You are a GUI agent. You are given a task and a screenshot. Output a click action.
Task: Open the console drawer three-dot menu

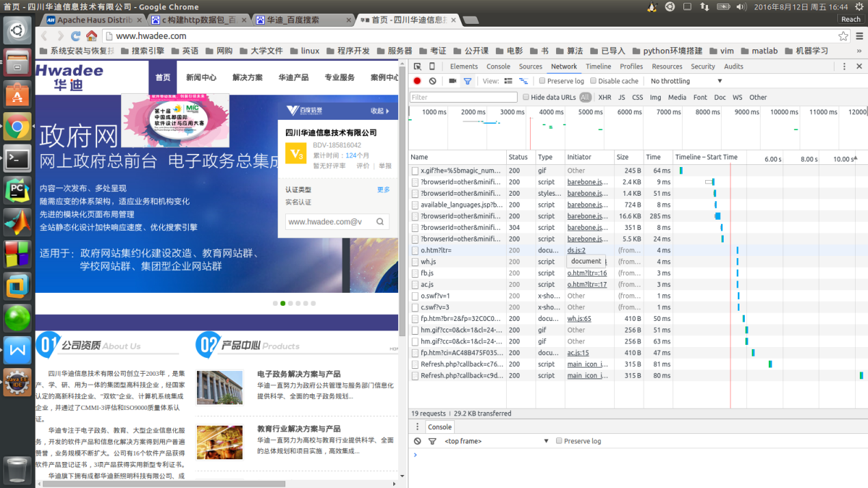(x=418, y=426)
